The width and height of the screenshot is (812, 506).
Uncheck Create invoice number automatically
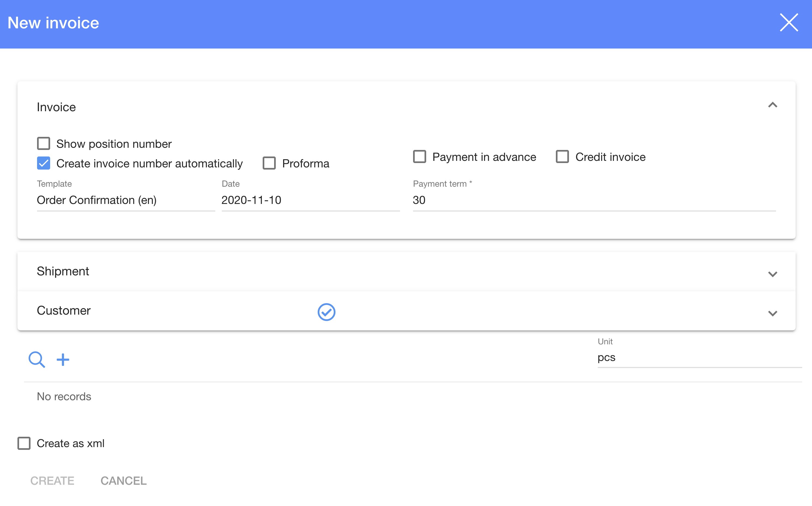44,163
